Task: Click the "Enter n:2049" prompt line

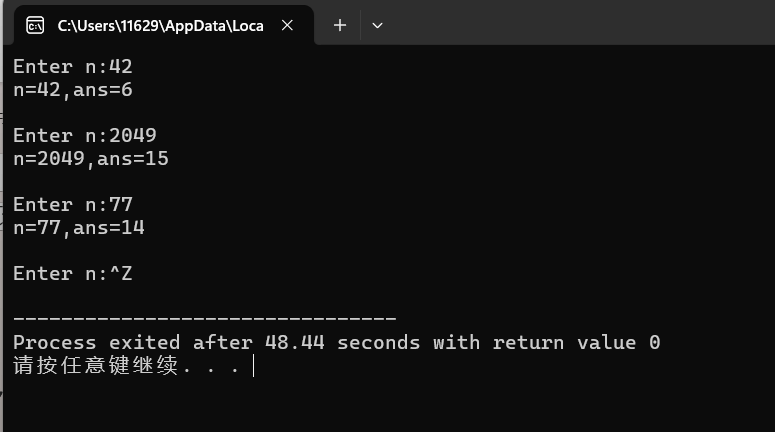Action: click(x=85, y=135)
